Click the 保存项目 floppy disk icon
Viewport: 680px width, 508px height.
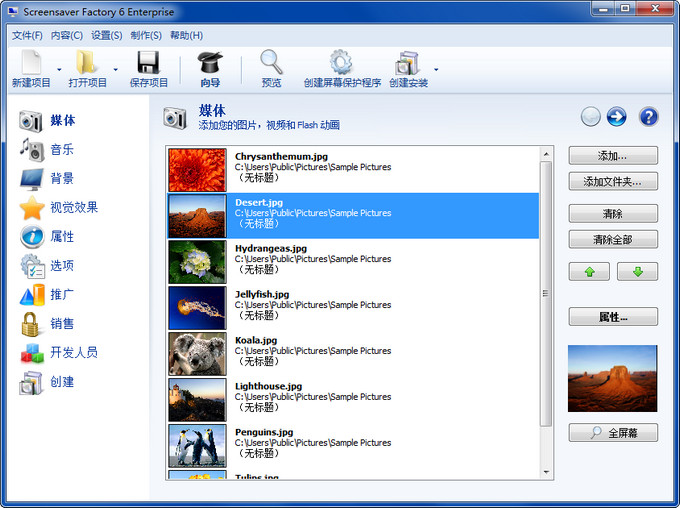click(148, 62)
